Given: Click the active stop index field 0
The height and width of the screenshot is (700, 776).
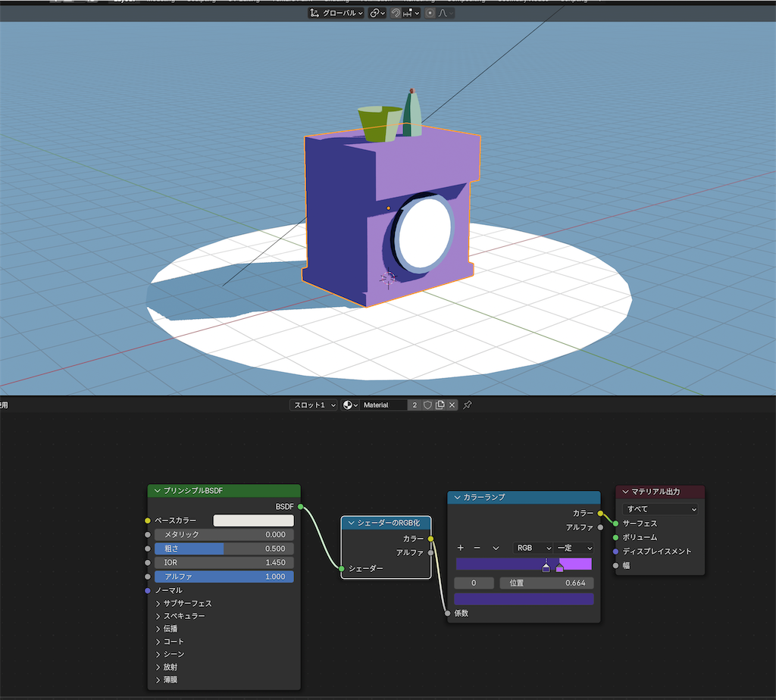Looking at the screenshot, I should click(474, 583).
